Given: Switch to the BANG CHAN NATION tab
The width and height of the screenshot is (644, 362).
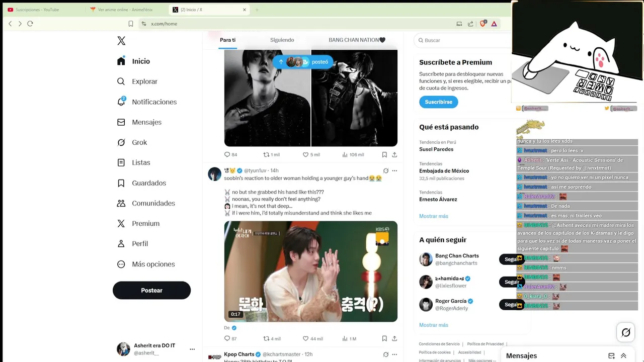Looking at the screenshot, I should (x=357, y=40).
